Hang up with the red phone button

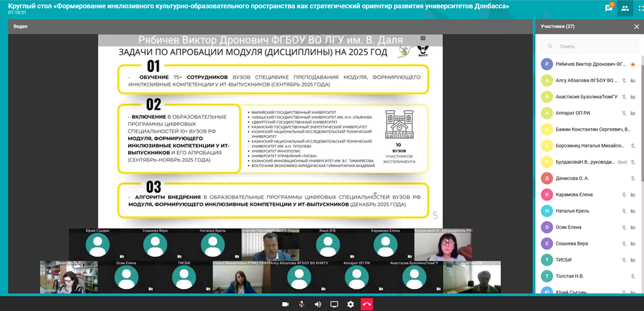click(367, 304)
